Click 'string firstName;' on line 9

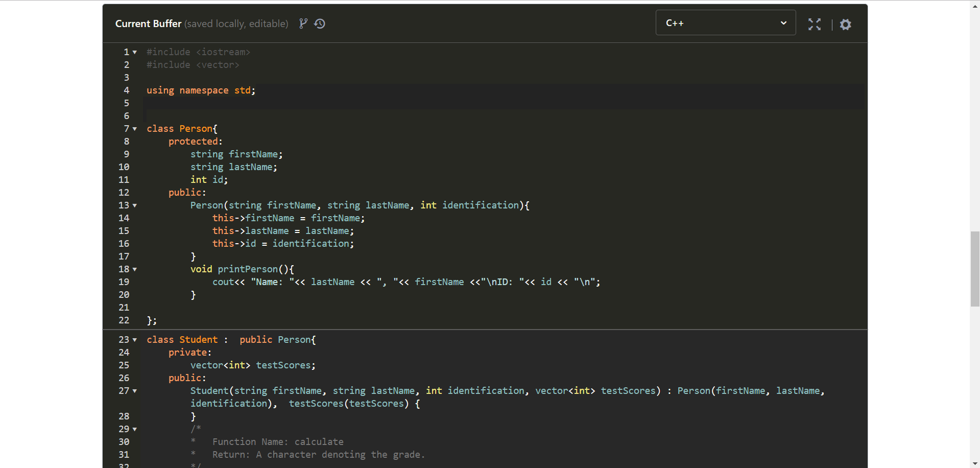236,154
